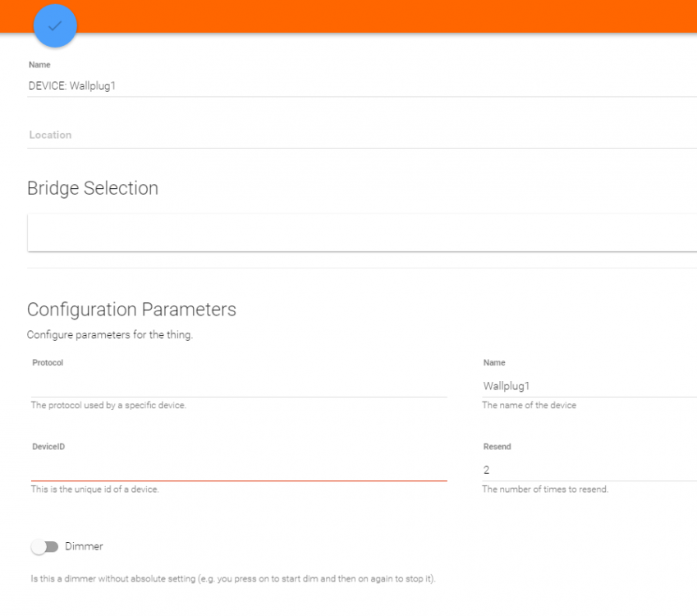
Task: Focus the Resend field showing 2
Action: [x=588, y=470]
